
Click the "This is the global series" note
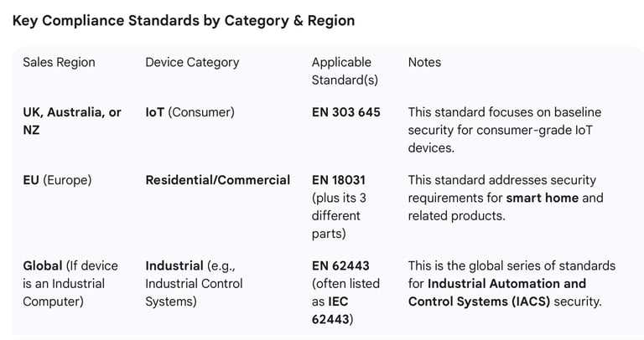point(512,265)
